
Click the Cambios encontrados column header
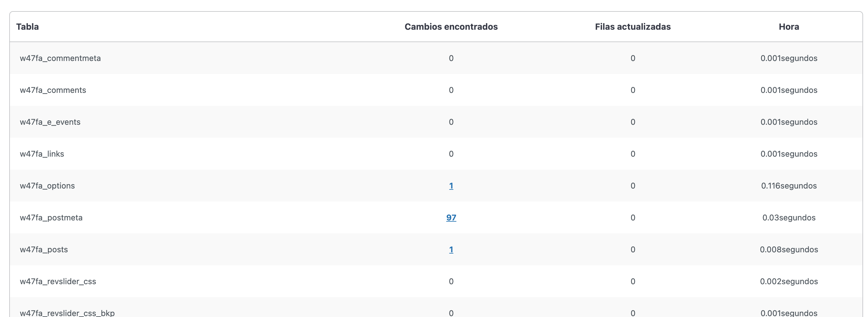(451, 27)
